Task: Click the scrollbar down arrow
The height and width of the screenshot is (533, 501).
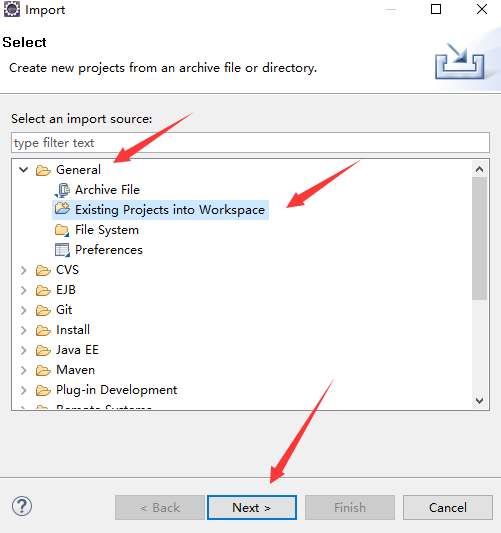Action: click(x=480, y=400)
